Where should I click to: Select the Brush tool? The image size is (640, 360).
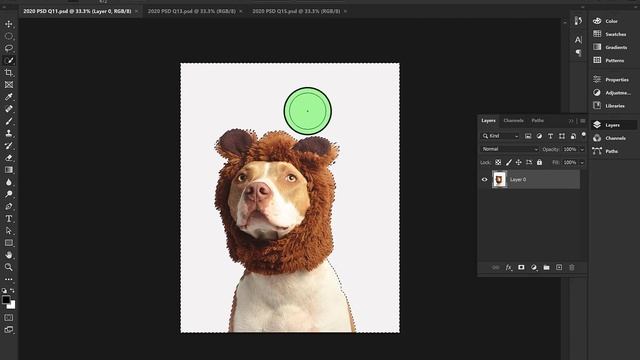pyautogui.click(x=9, y=121)
